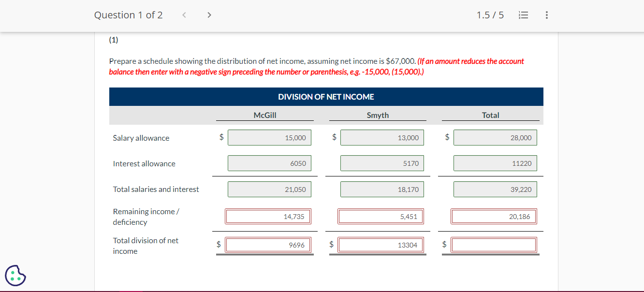Click the dollar sign beside McGill salary allowance
The image size is (644, 292).
click(221, 137)
